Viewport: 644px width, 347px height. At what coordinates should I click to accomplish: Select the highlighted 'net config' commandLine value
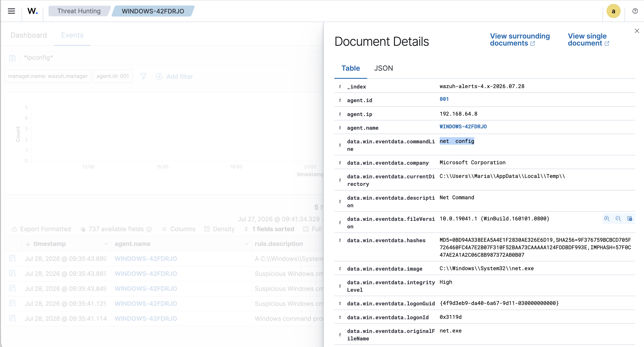click(457, 141)
